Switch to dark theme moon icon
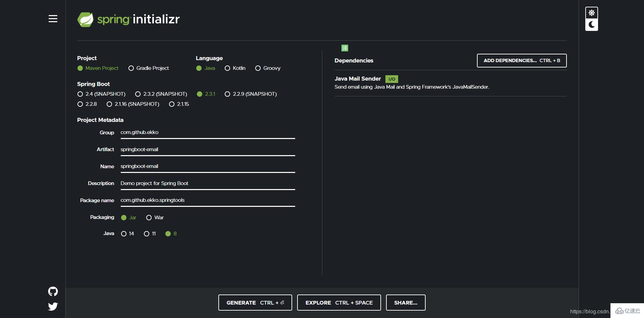Screen dimensions: 644x318 coord(592,25)
